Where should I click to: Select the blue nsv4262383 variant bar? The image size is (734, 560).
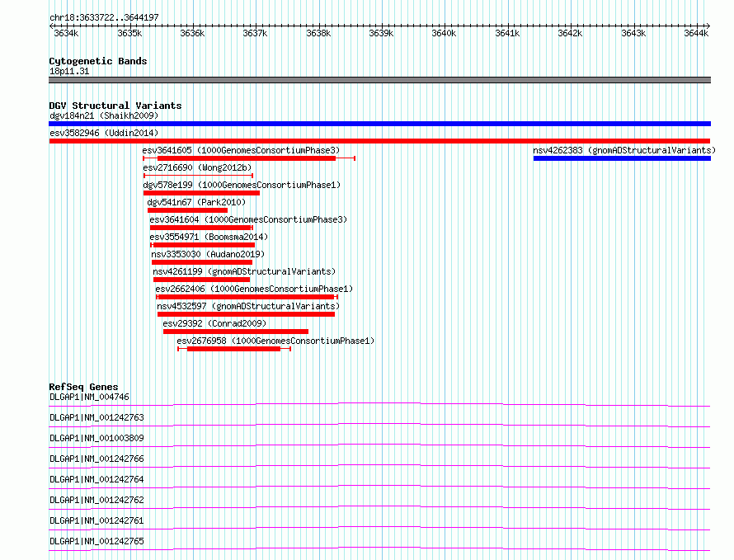click(622, 158)
